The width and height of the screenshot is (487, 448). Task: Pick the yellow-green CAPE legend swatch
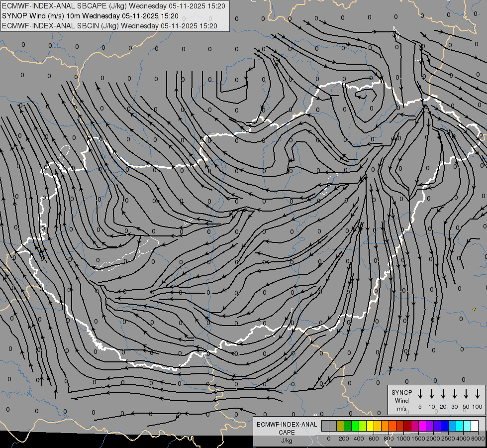(x=363, y=426)
